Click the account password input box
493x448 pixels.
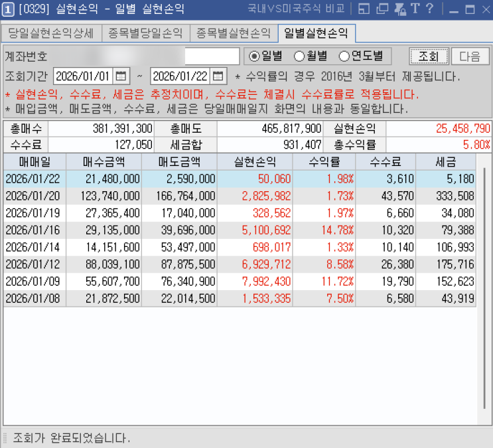pos(212,56)
